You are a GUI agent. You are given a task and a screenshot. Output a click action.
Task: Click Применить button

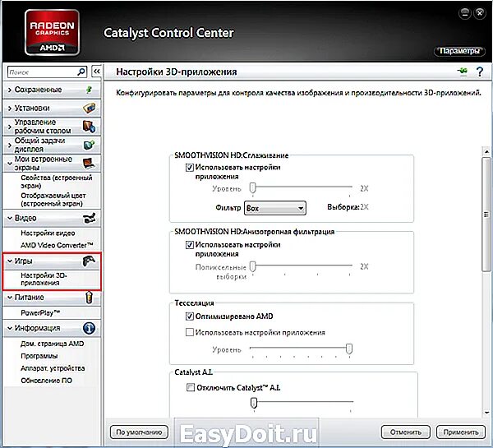tap(461, 432)
